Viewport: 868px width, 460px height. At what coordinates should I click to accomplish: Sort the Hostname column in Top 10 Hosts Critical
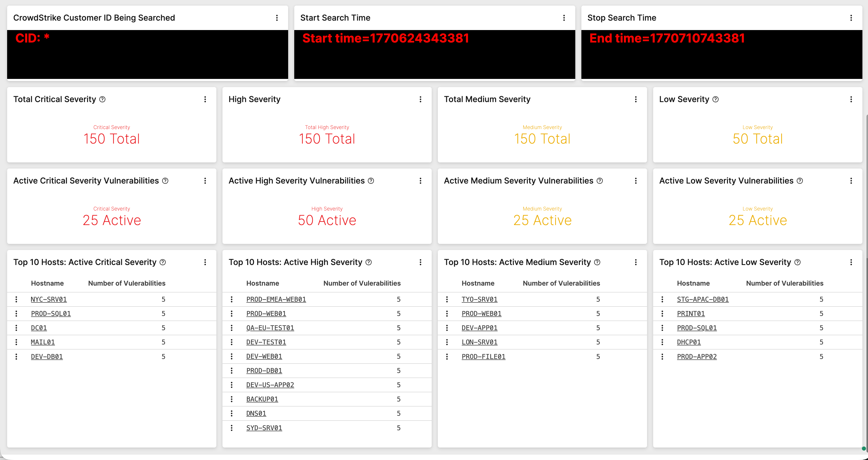coord(47,283)
